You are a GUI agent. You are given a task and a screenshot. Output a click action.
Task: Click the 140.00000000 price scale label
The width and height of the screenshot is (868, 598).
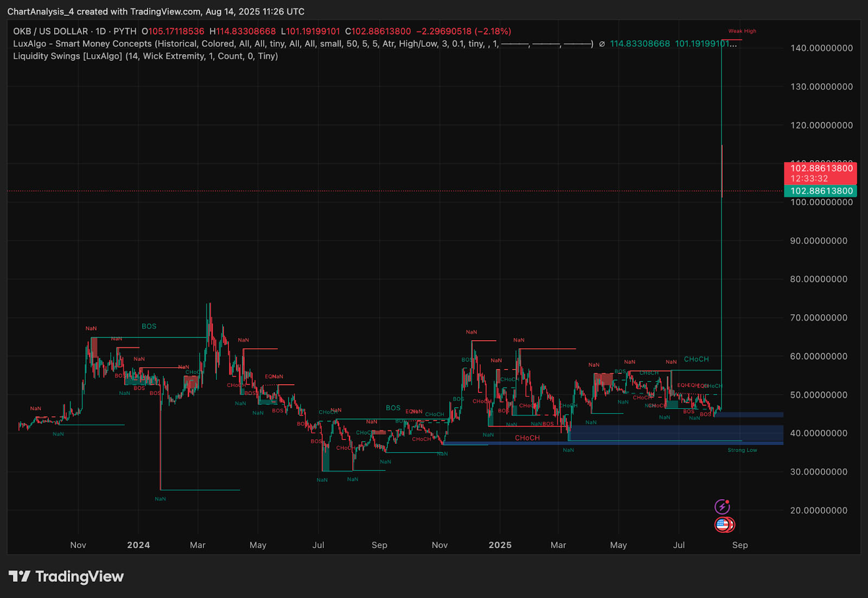pyautogui.click(x=821, y=48)
